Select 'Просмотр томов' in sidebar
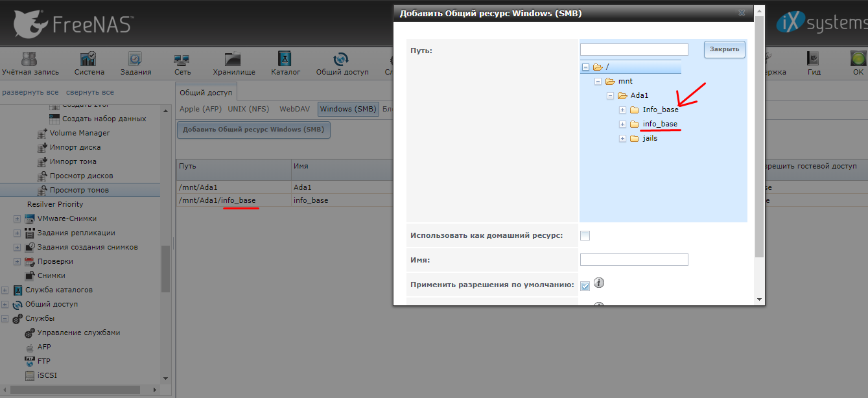Image resolution: width=868 pixels, height=398 pixels. point(80,190)
